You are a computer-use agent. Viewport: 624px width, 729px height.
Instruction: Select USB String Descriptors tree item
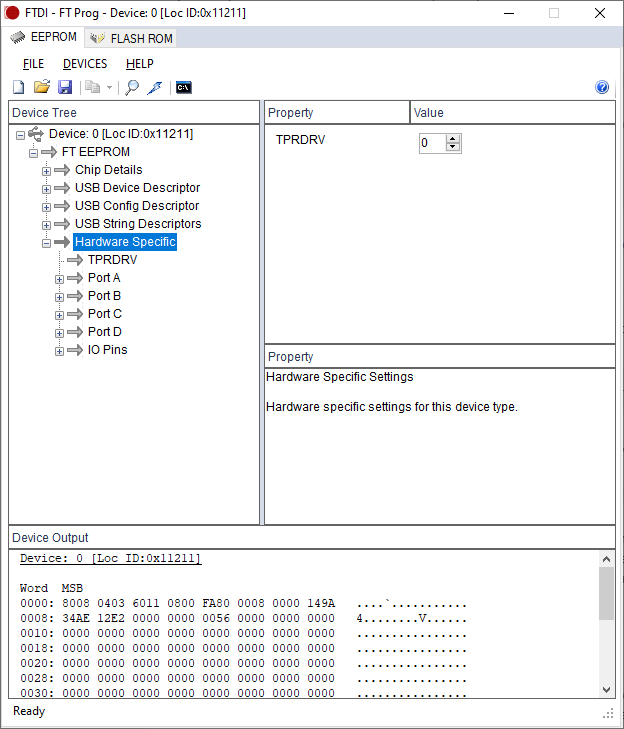pyautogui.click(x=137, y=224)
